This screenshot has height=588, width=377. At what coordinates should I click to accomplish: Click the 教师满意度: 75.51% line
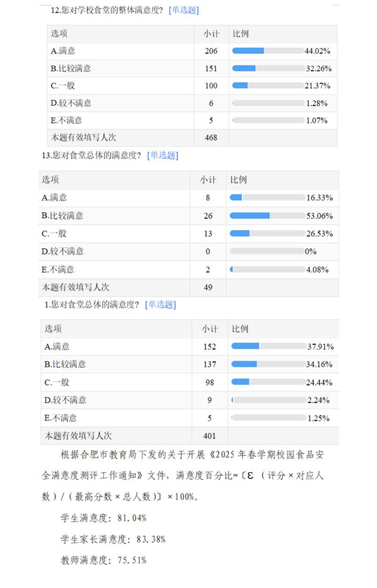(104, 560)
